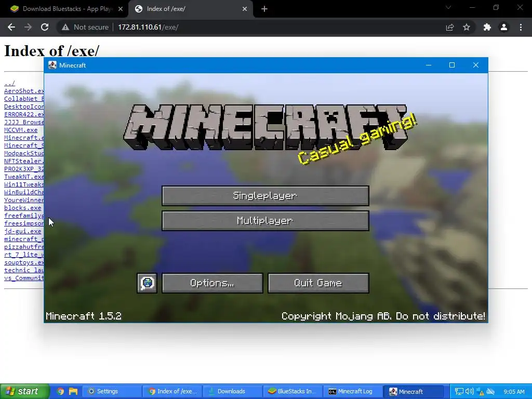Screen dimensions: 532x399
Task: Close the Download Bluestacks tab
Action: pos(121,9)
